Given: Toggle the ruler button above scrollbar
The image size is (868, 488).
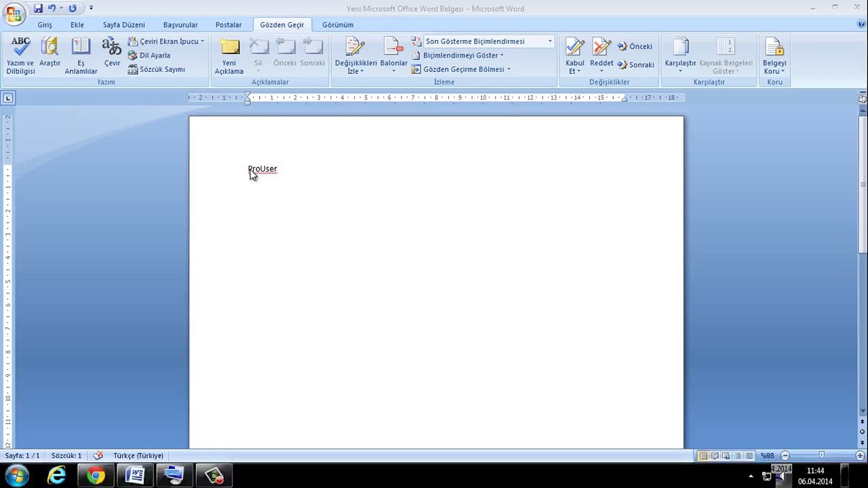Looking at the screenshot, I should [x=863, y=98].
